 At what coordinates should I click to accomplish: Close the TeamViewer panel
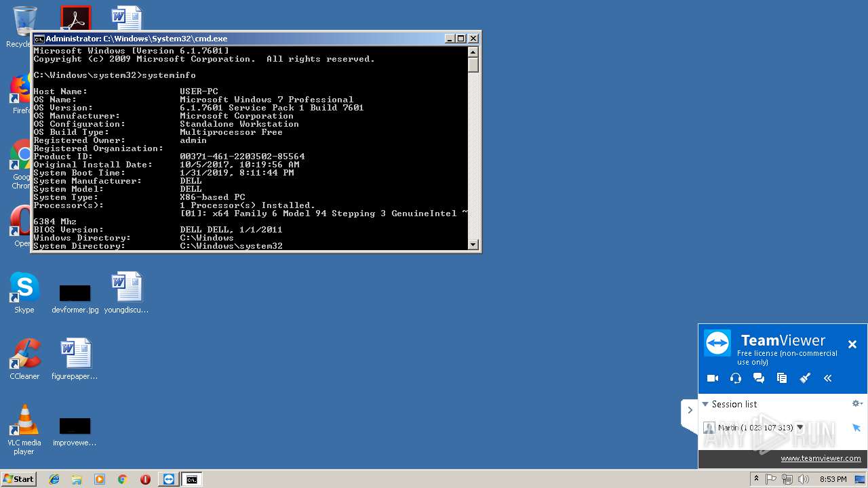(852, 344)
